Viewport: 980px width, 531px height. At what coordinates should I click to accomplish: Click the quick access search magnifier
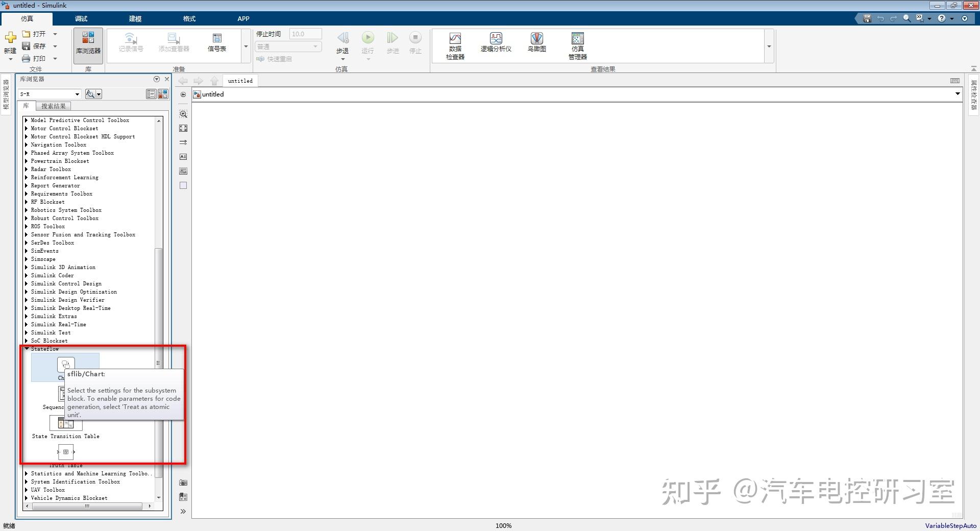coord(906,18)
